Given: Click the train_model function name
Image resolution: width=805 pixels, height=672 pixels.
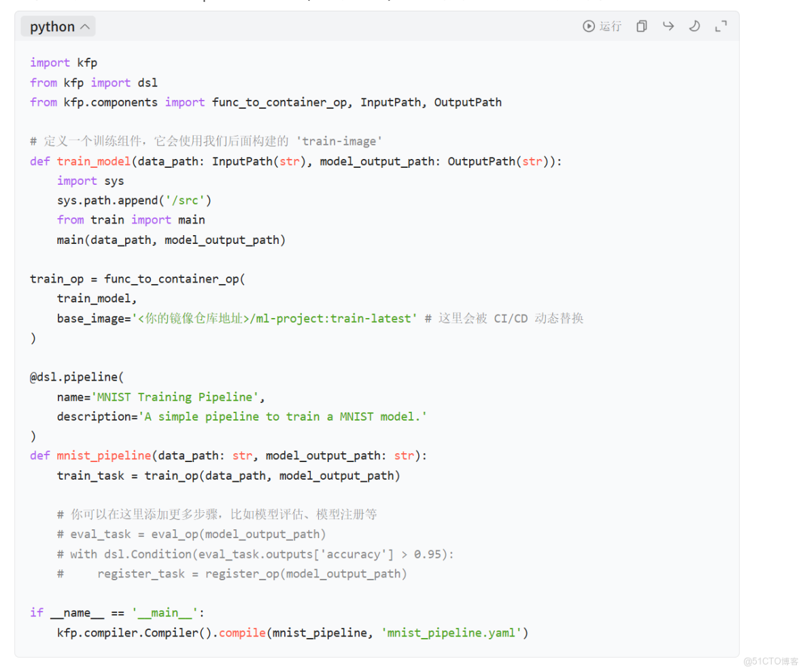Looking at the screenshot, I should tap(93, 161).
